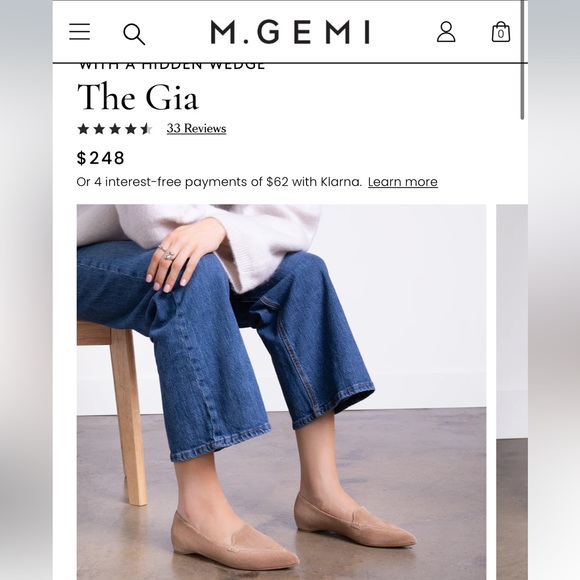This screenshot has height=580, width=580.
Task: Click the partially hidden wedge subtitle
Action: click(172, 67)
